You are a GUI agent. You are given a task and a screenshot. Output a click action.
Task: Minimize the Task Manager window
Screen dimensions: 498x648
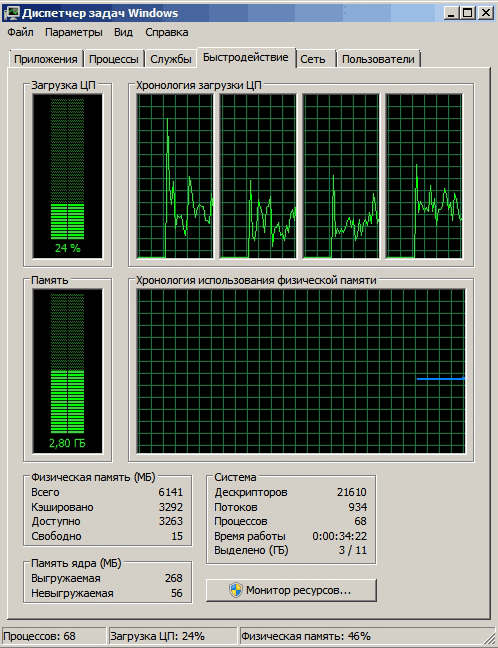451,13
